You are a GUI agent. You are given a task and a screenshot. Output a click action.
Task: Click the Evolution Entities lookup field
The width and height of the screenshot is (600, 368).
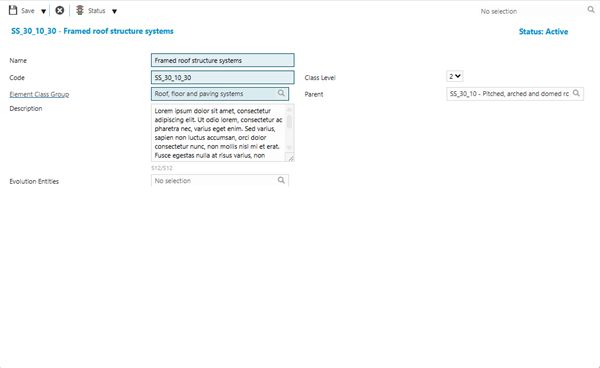click(x=220, y=181)
